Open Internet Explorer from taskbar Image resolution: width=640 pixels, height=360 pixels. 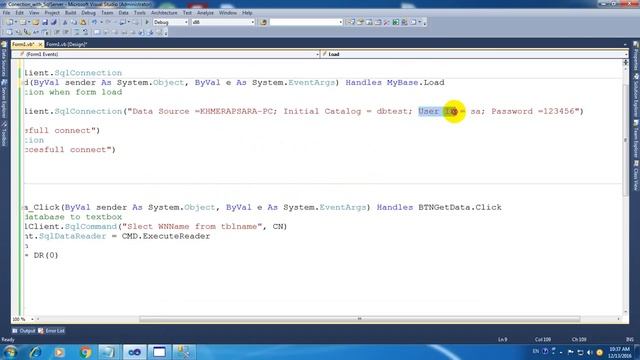[35, 352]
